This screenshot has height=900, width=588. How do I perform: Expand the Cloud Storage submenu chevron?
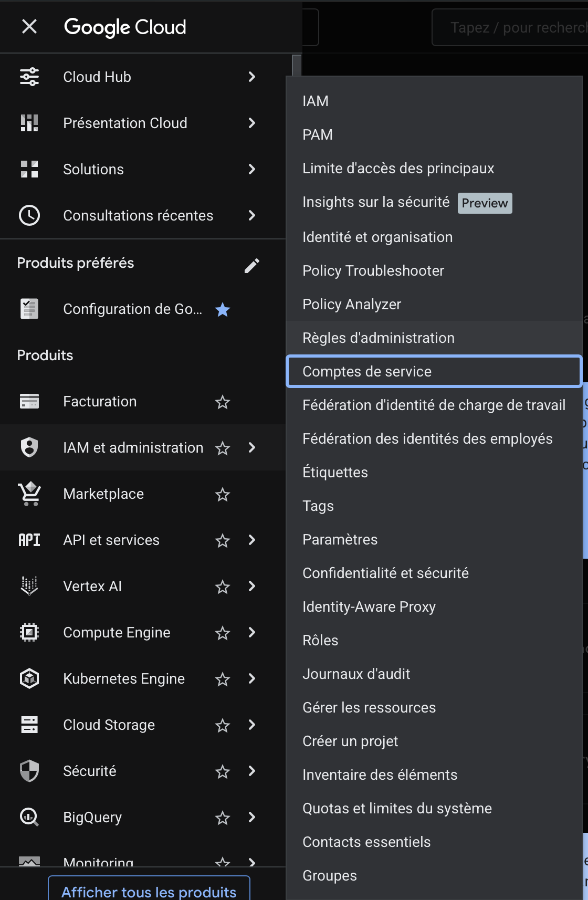click(x=252, y=725)
